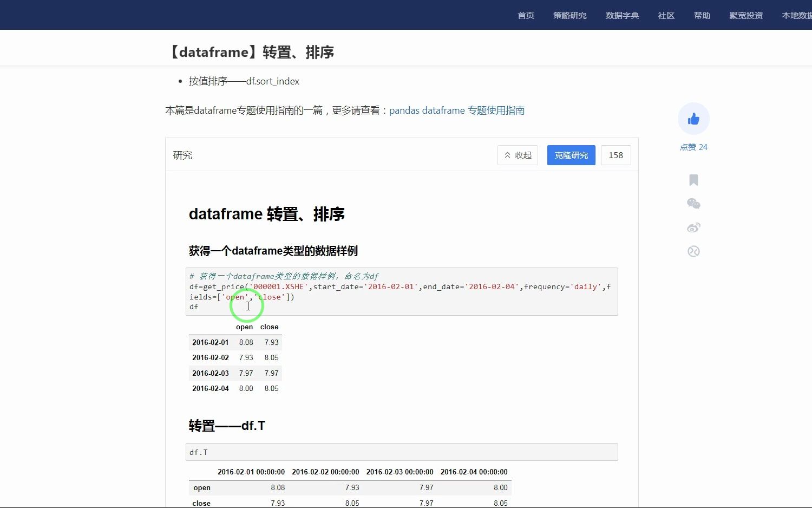Click the bookmark favorite icon
This screenshot has height=508, width=812.
pos(693,180)
